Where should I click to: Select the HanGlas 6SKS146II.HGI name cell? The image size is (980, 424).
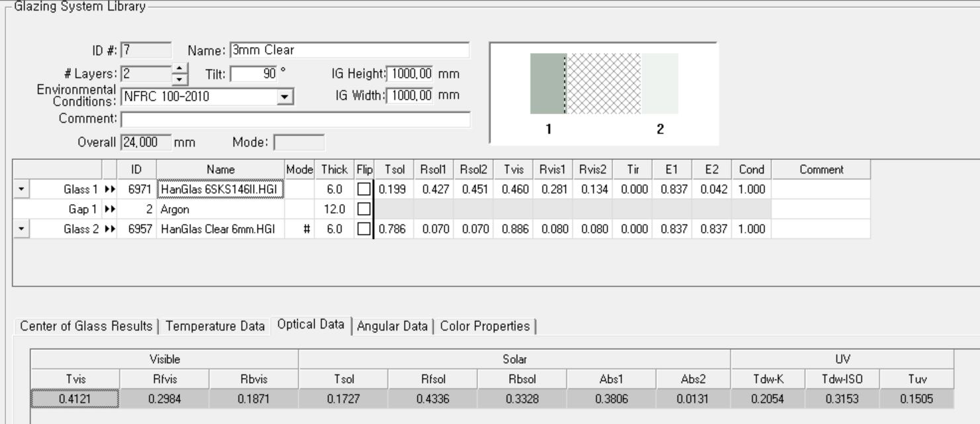click(x=220, y=189)
